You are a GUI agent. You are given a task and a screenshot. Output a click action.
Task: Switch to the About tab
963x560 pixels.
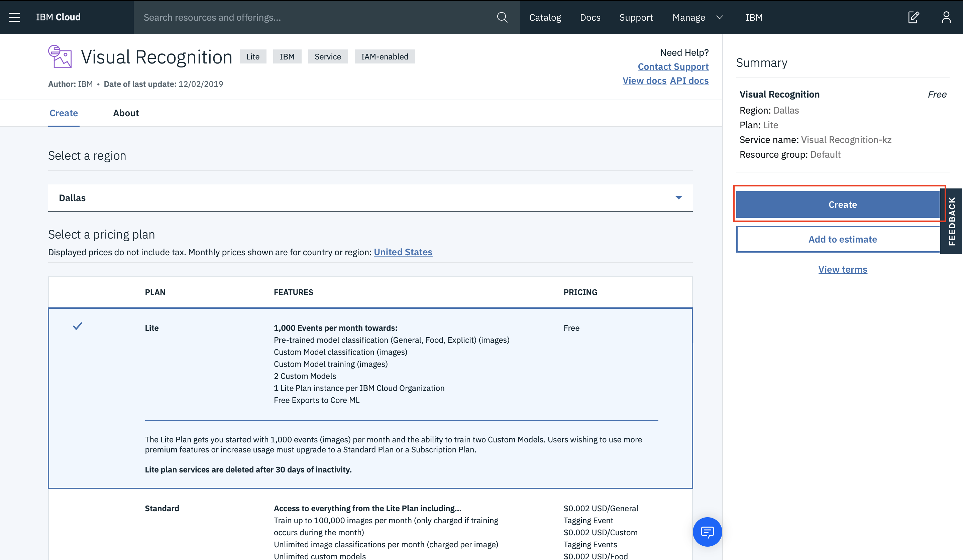[126, 113]
